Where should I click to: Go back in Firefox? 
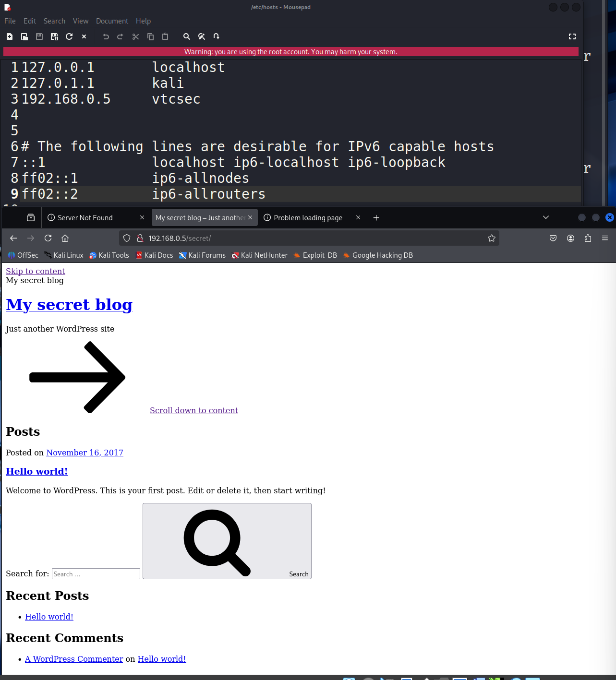[x=13, y=238]
